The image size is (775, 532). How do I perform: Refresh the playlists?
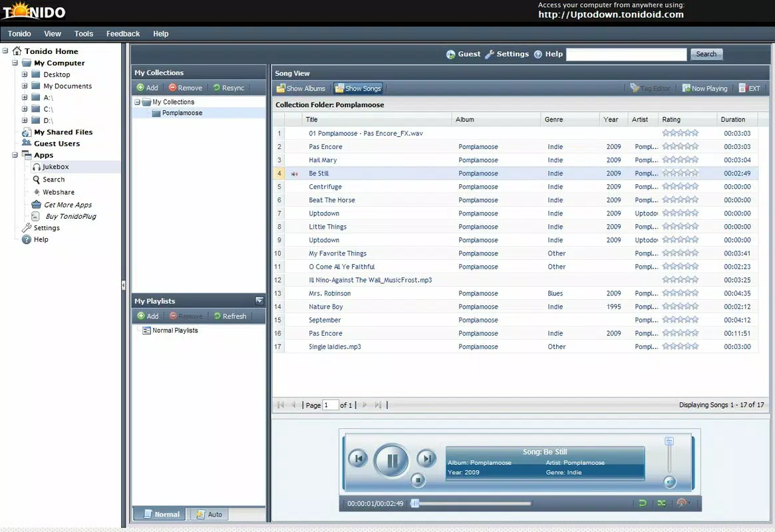pos(230,316)
